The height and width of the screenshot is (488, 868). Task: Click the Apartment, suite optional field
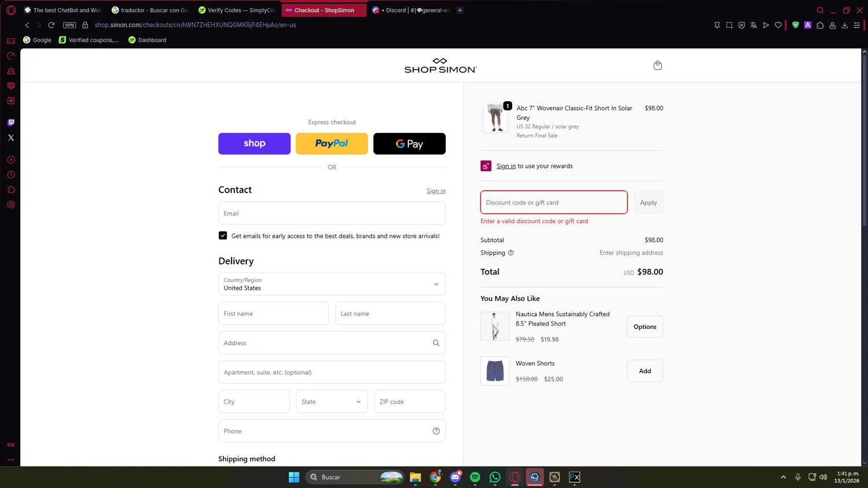332,372
